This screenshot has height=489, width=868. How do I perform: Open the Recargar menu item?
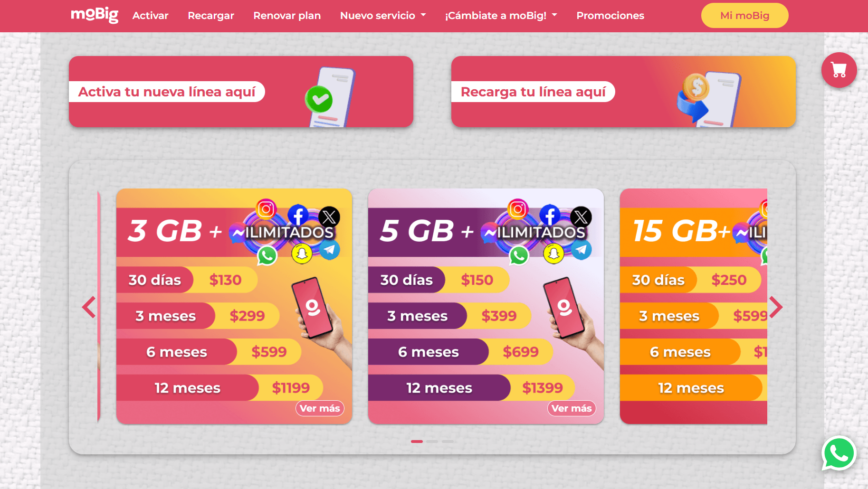(211, 16)
